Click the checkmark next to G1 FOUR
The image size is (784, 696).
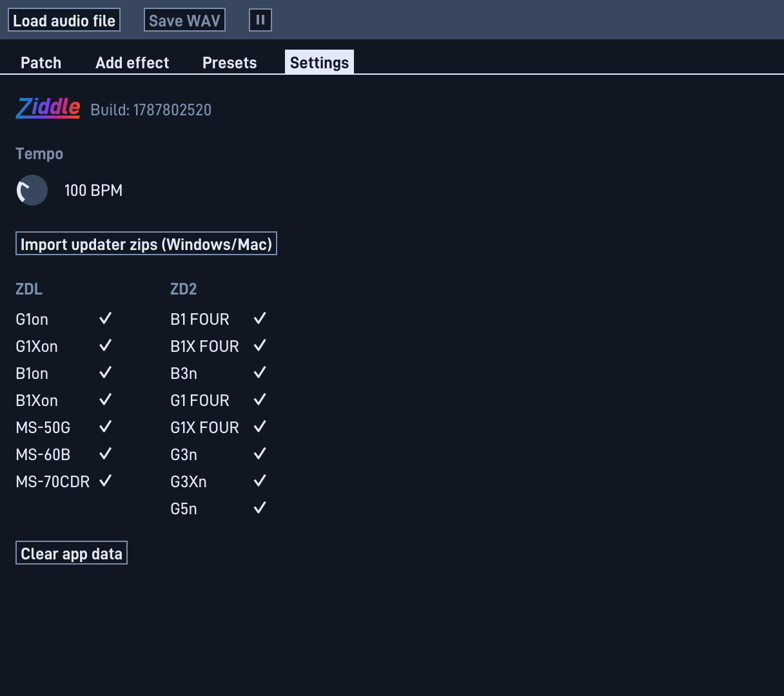point(260,400)
